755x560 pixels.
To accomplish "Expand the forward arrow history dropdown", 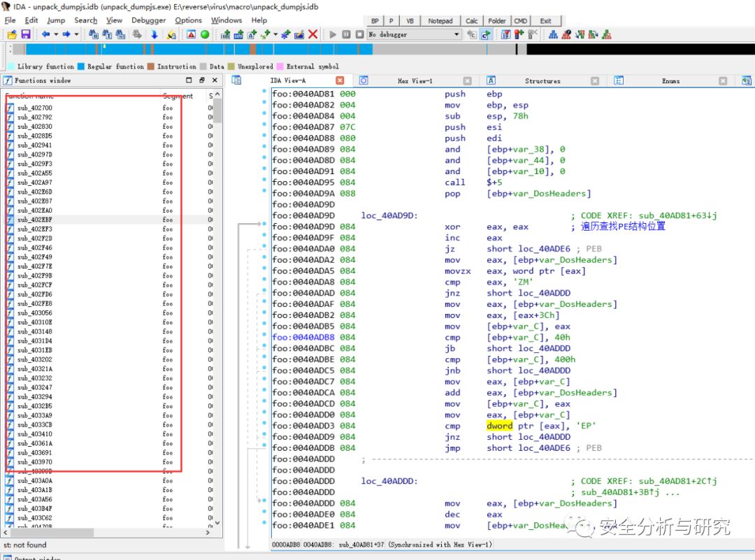I will tap(75, 34).
